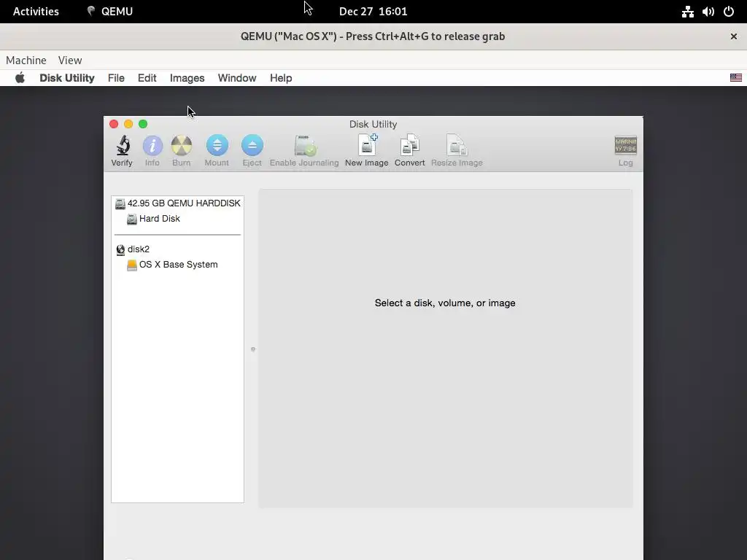Click the Mount toolbar icon

pos(217,146)
